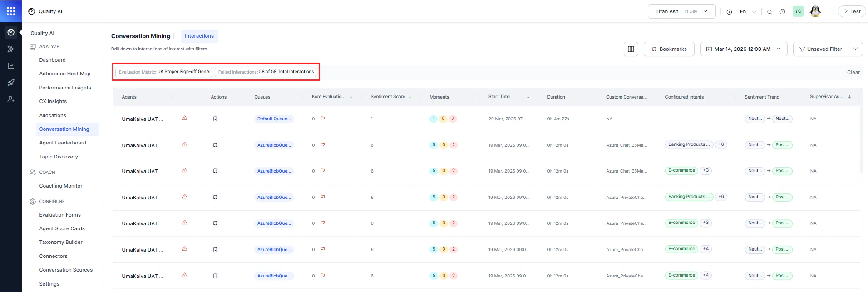This screenshot has width=868, height=292.
Task: Open Conversation Sources
Action: point(66,270)
